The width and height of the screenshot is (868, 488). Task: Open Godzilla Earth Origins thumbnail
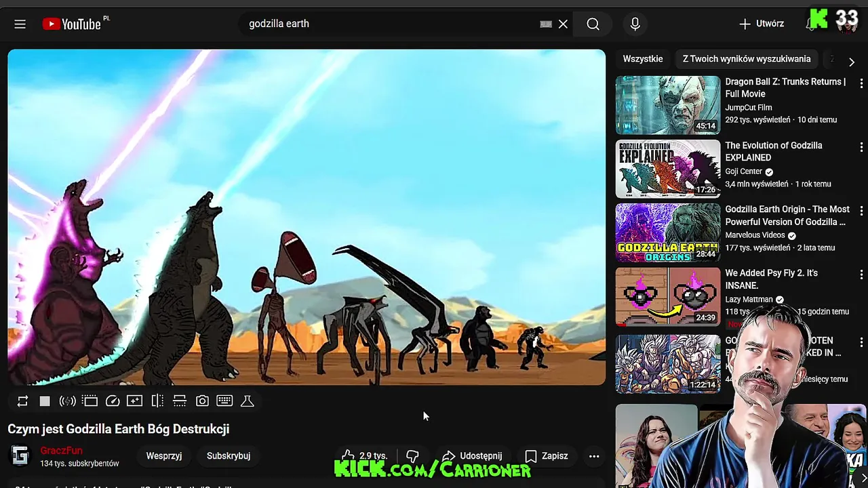[x=668, y=232]
